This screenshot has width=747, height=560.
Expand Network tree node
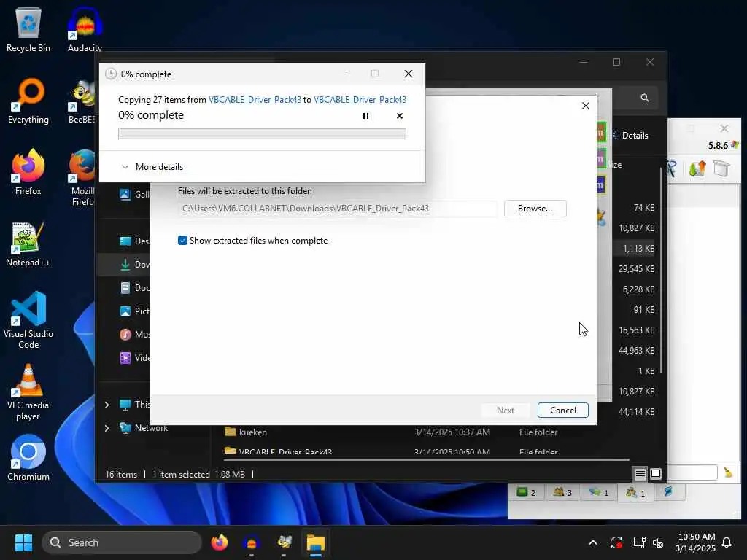(107, 428)
